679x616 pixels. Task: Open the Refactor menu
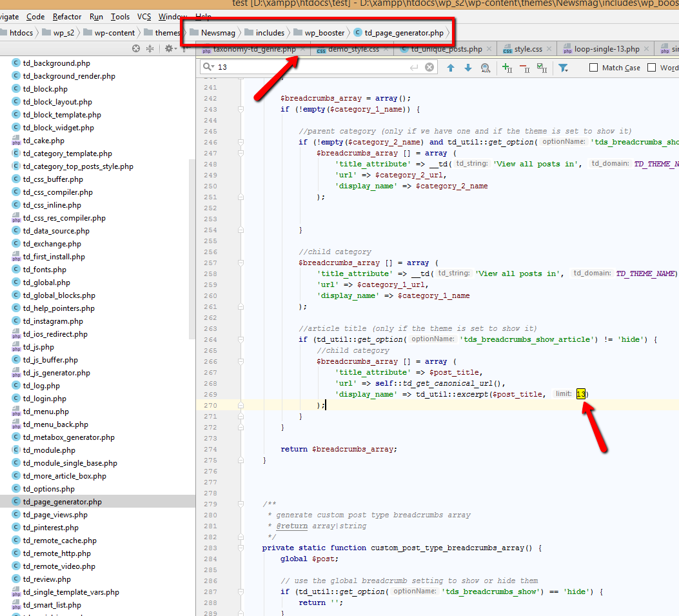coord(67,17)
